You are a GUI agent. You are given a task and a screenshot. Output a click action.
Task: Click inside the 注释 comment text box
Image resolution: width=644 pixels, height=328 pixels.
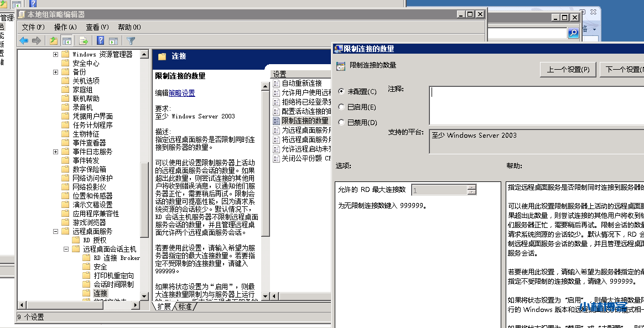click(536, 105)
